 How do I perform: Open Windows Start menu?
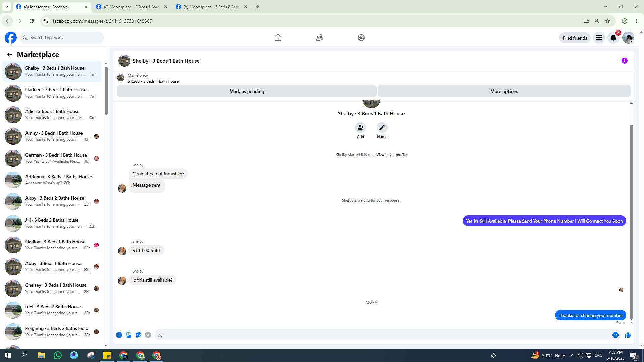pos(8,355)
